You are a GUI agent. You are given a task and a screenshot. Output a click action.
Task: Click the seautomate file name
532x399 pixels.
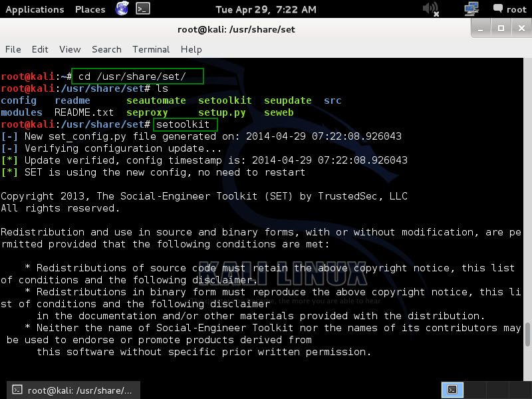click(156, 100)
